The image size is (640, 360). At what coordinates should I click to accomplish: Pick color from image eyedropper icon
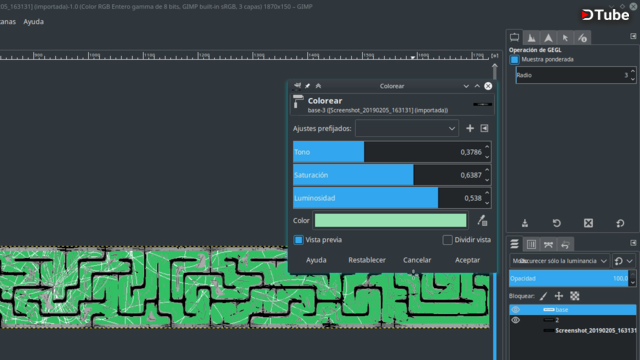pyautogui.click(x=482, y=221)
